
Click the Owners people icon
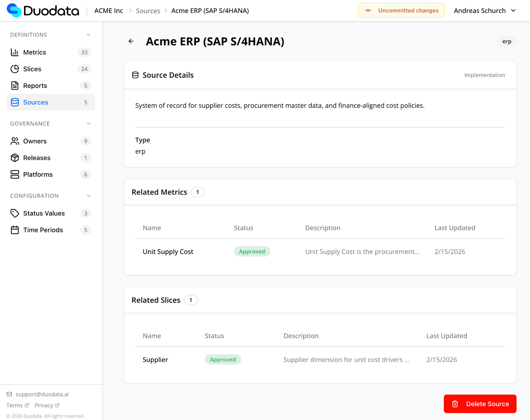tap(15, 141)
